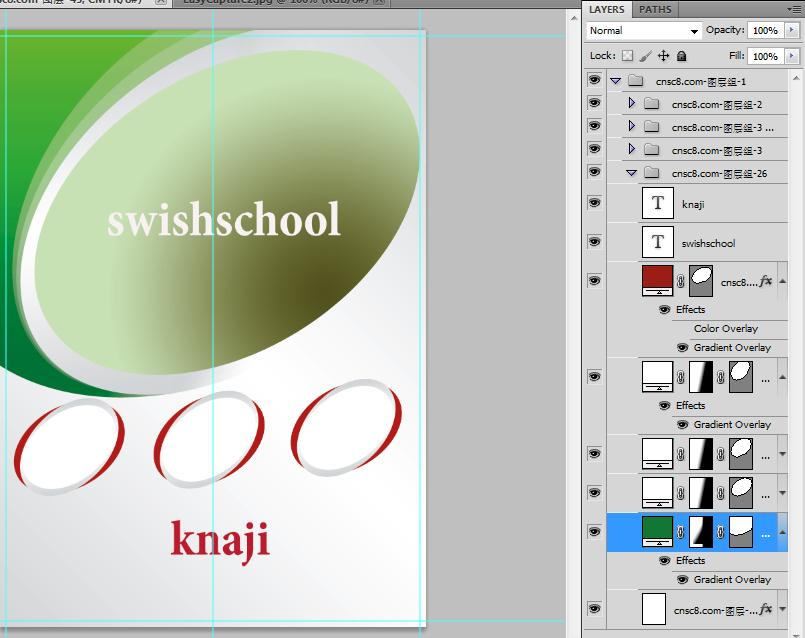Click the link icon on the green layer
The width and height of the screenshot is (805, 638).
tap(681, 534)
